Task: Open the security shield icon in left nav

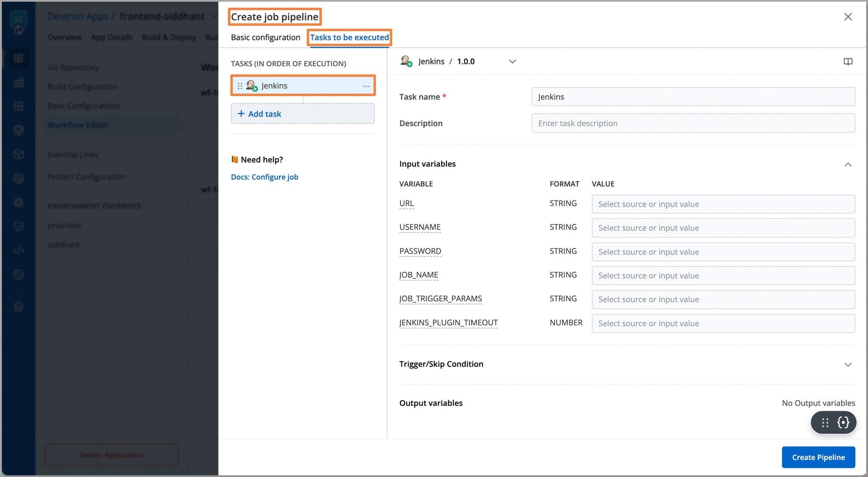Action: [18, 226]
